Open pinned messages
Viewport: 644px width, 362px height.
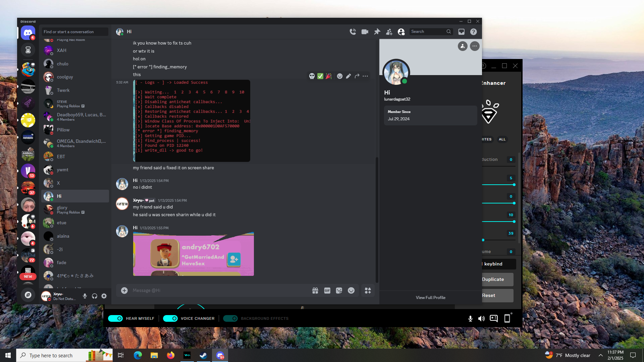pos(377,32)
